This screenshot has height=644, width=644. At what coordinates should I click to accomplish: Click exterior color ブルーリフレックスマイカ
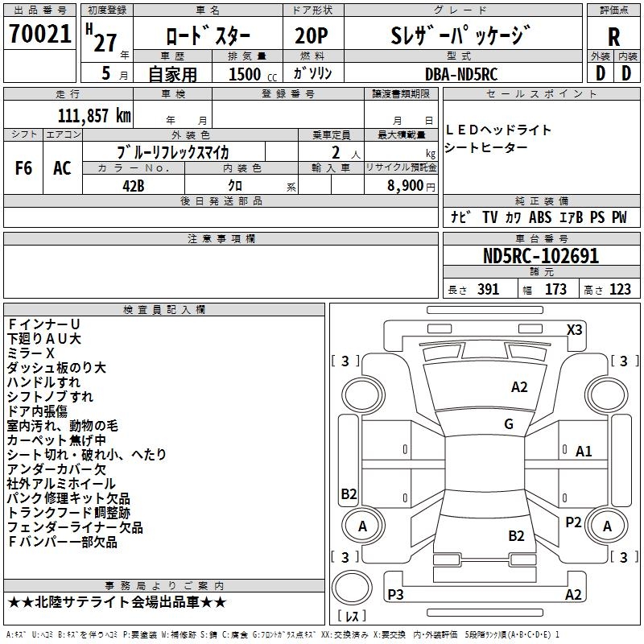point(173,152)
